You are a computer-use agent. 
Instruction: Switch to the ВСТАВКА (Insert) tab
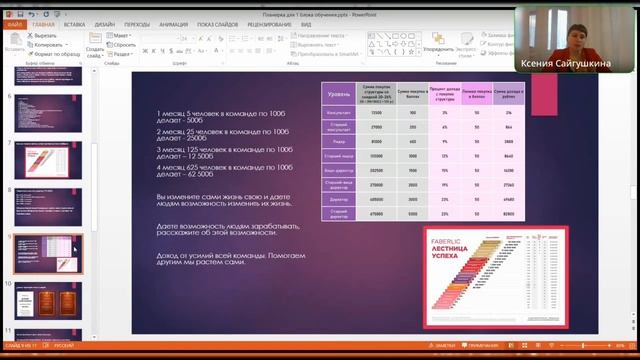pos(74,24)
